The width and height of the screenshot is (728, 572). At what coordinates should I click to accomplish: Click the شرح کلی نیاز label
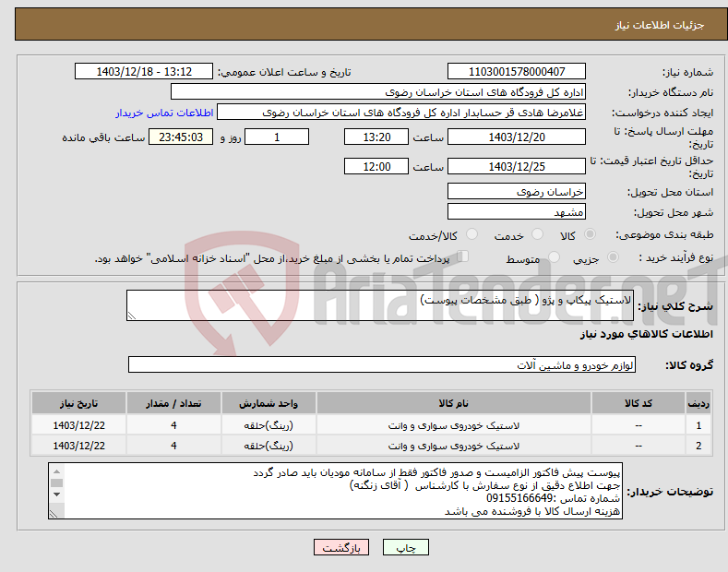(675, 306)
